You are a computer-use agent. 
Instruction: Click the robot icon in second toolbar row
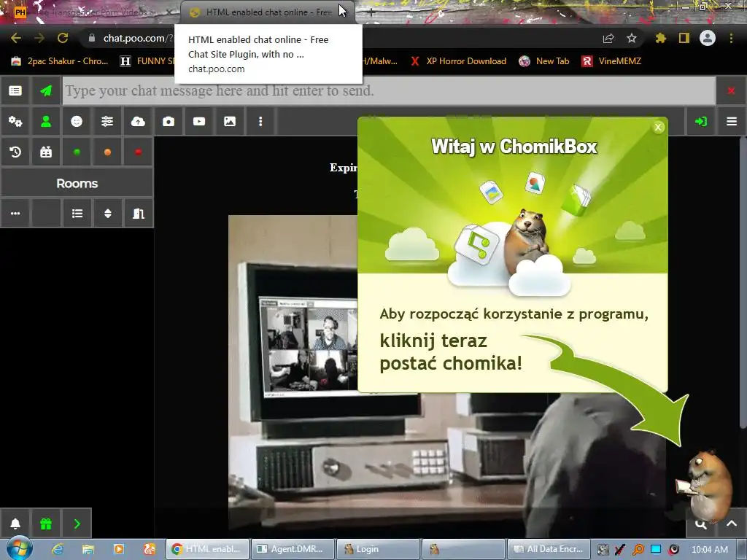pyautogui.click(x=46, y=152)
